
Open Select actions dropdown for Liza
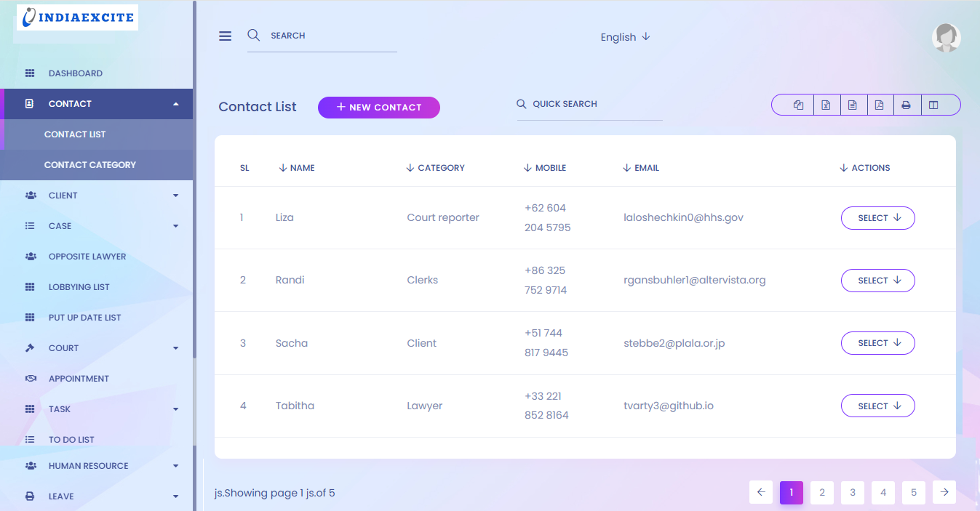coord(877,218)
